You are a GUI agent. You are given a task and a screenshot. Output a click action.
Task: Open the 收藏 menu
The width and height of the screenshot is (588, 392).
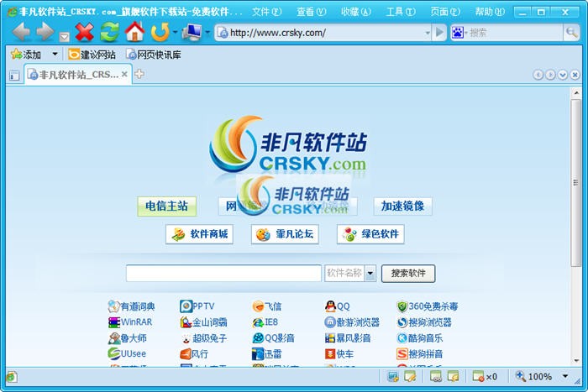[356, 12]
